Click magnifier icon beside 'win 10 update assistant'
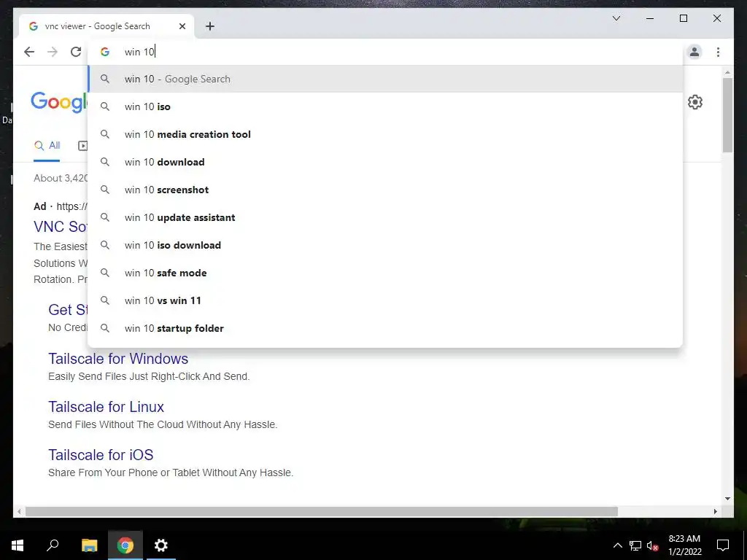The width and height of the screenshot is (747, 560). 105,217
